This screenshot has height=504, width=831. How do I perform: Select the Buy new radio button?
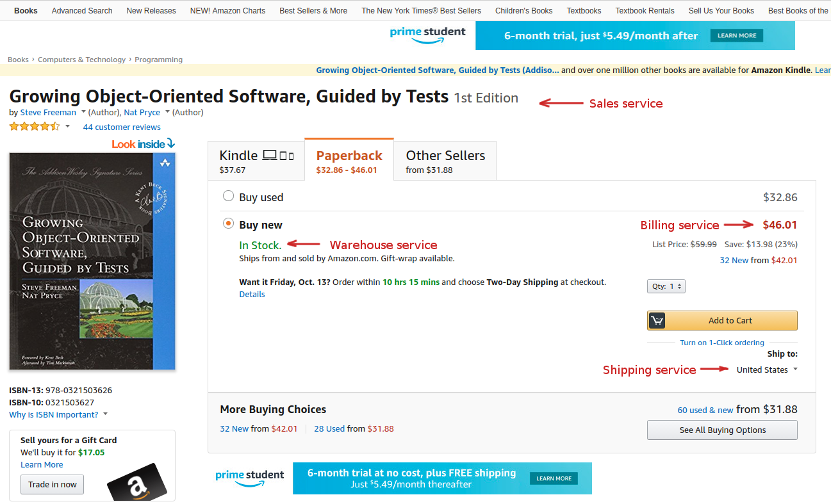228,224
